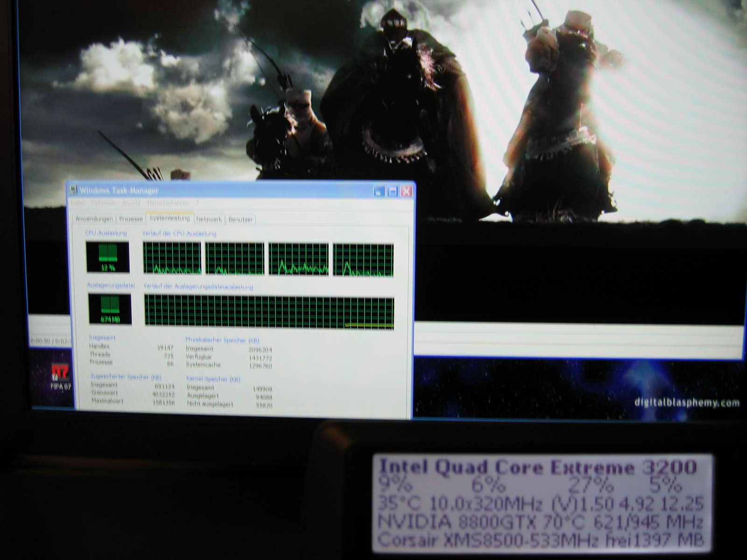747x560 pixels.
Task: Click the fourth CPU core history graph
Action: [x=363, y=260]
